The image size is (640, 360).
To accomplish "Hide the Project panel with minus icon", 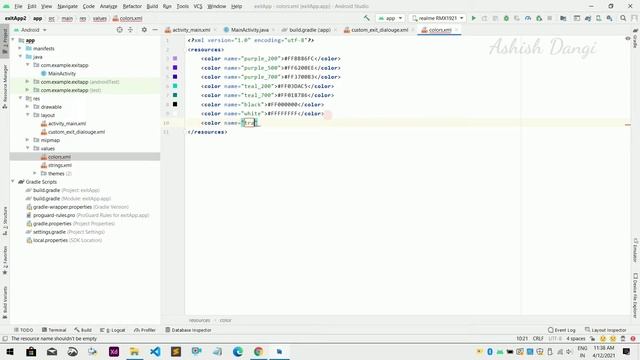I will coord(155,30).
